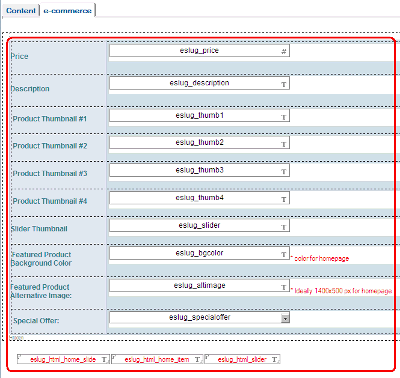Viewport: 400px width, 378px height.
Task: Click the T icon in eslug_html_home_slide field
Action: pyautogui.click(x=104, y=360)
